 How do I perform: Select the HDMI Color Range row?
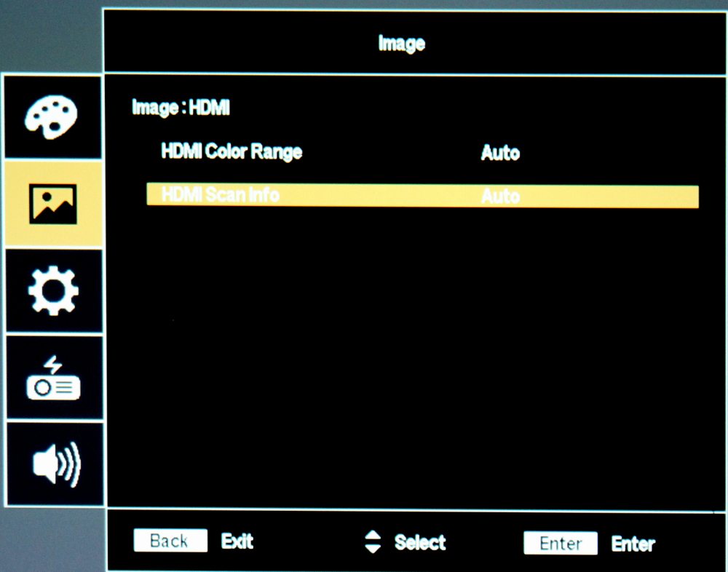[422, 152]
